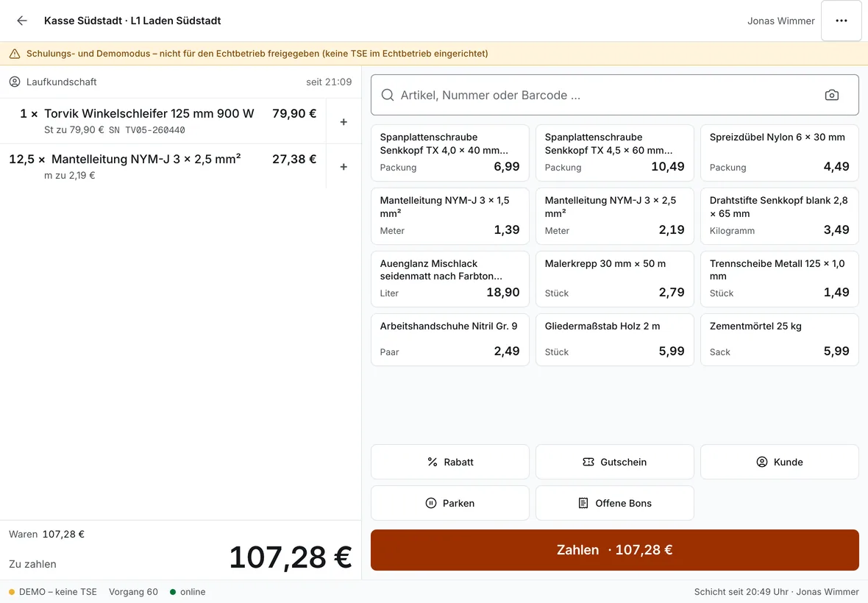868x603 pixels.
Task: Open the Rabatt discount button
Action: 450,462
